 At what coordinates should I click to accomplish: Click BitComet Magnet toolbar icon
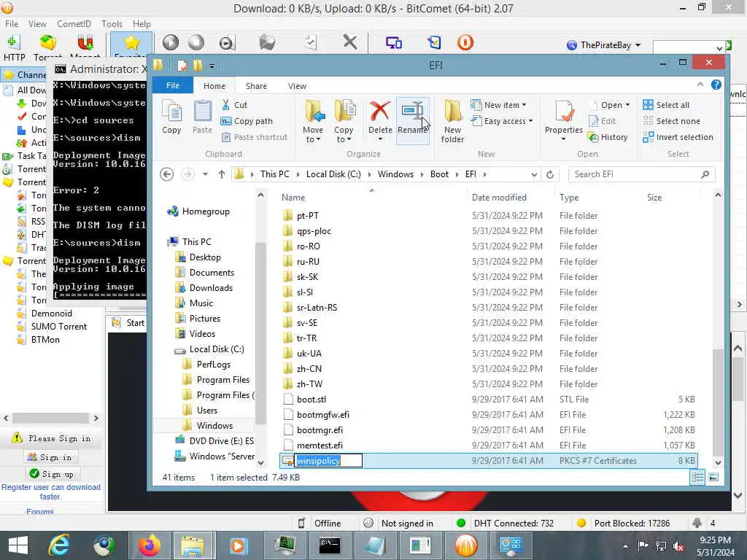(85, 47)
